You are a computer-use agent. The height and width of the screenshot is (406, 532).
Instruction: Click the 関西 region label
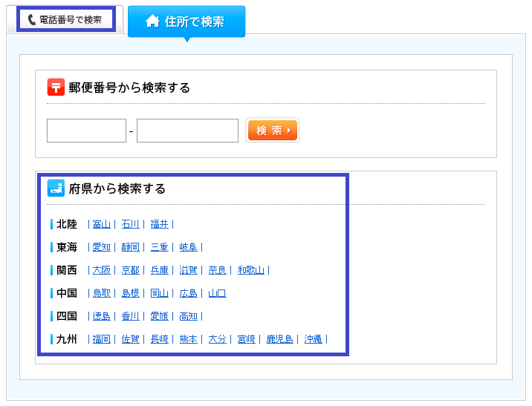67,270
